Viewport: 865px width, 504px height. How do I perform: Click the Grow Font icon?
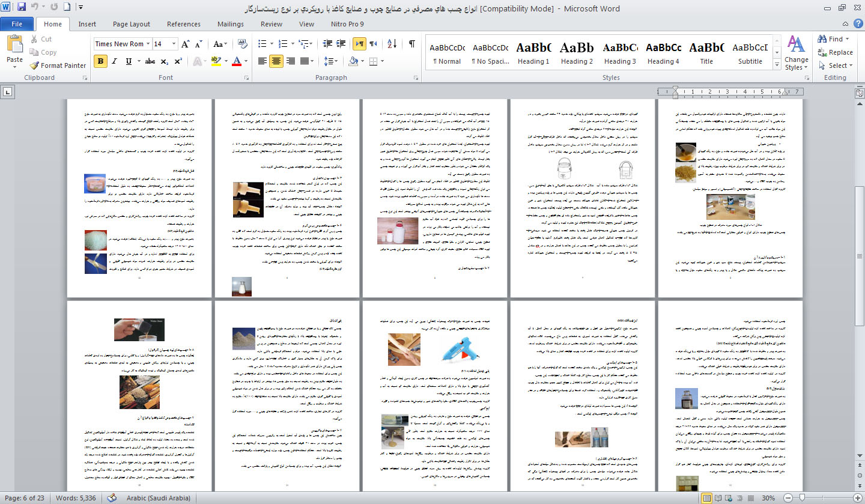(x=186, y=44)
